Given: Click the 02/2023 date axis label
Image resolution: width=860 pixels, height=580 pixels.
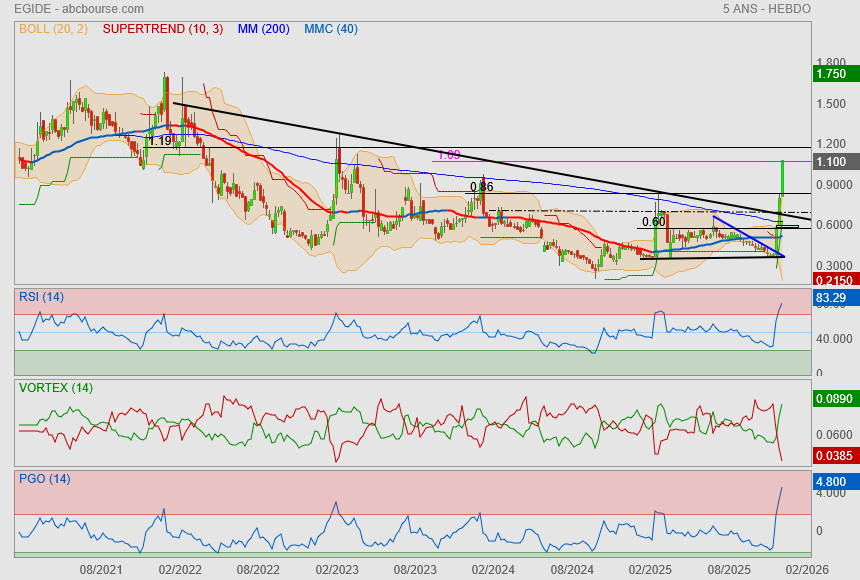Looking at the screenshot, I should coord(337,569).
